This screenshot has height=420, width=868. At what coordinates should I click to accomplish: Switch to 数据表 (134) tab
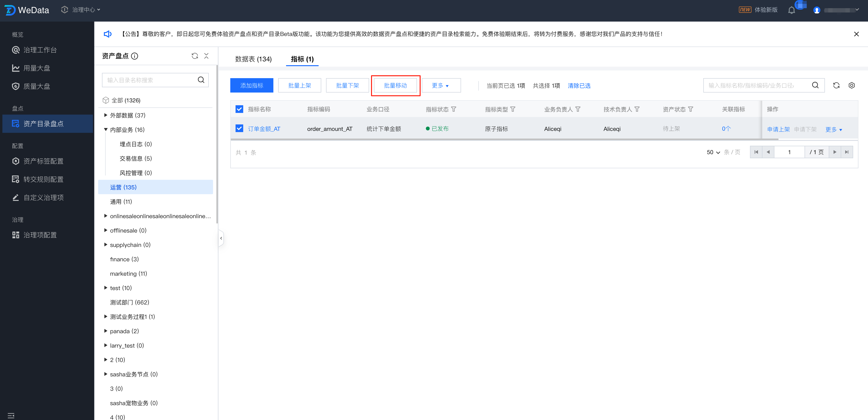253,59
